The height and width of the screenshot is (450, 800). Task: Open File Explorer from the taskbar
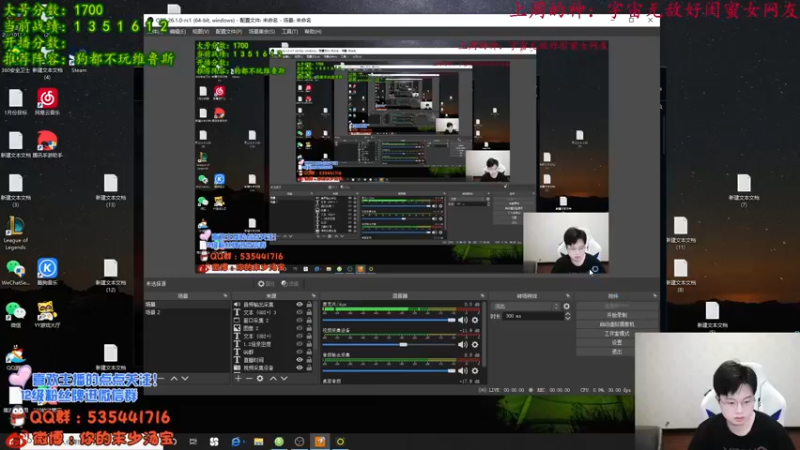pos(259,441)
